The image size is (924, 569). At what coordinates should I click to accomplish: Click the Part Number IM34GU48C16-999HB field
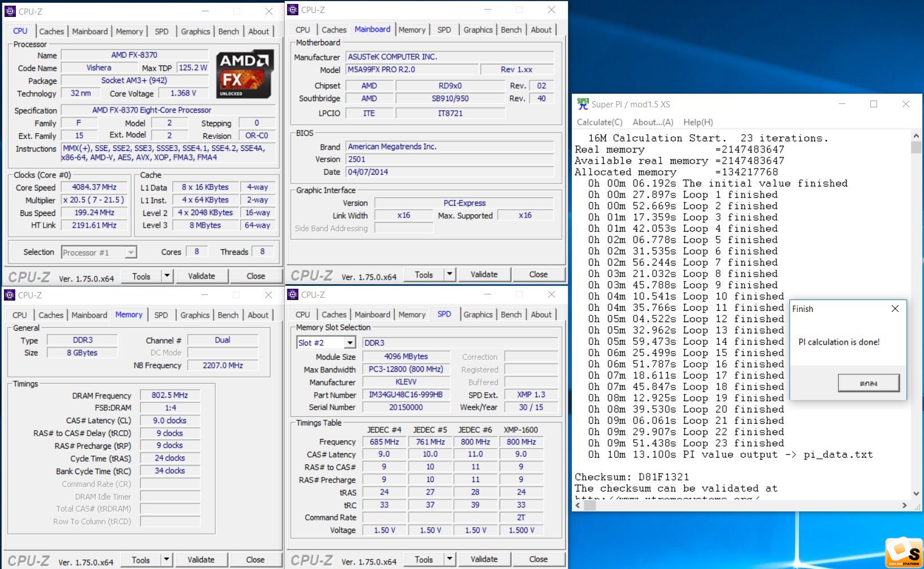406,395
